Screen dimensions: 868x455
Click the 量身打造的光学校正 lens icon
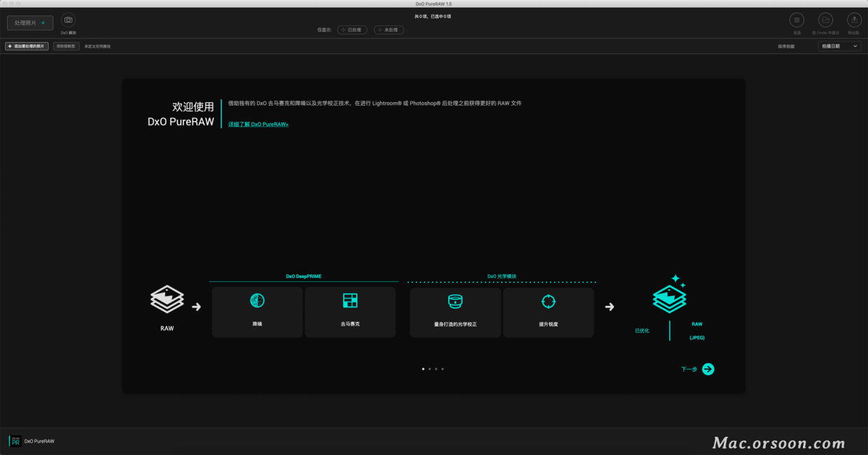pos(455,301)
